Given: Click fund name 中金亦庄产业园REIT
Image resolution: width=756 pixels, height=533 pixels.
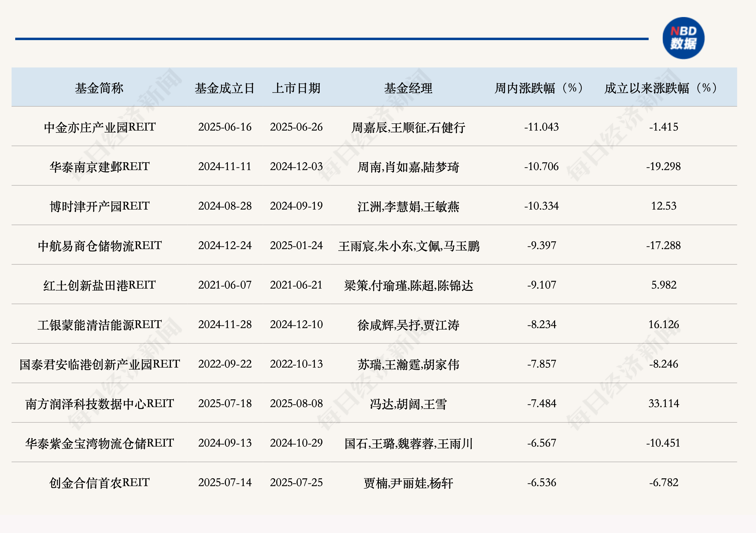Looking at the screenshot, I should 100,127.
